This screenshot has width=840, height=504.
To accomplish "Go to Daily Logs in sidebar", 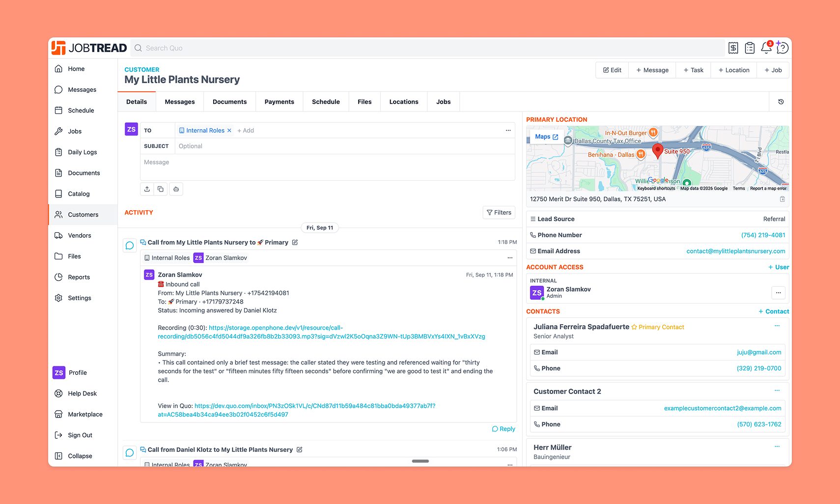I will [83, 152].
